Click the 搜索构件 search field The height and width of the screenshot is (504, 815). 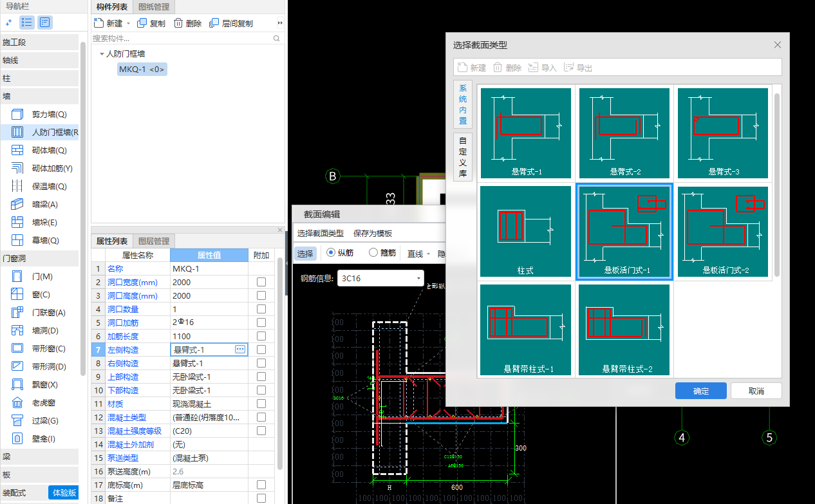pyautogui.click(x=187, y=39)
